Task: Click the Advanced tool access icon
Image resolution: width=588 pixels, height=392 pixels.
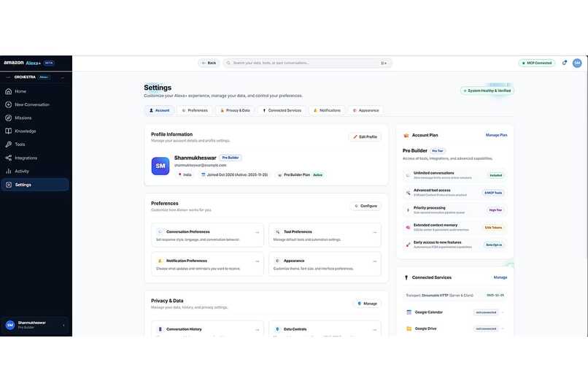Action: (x=408, y=193)
